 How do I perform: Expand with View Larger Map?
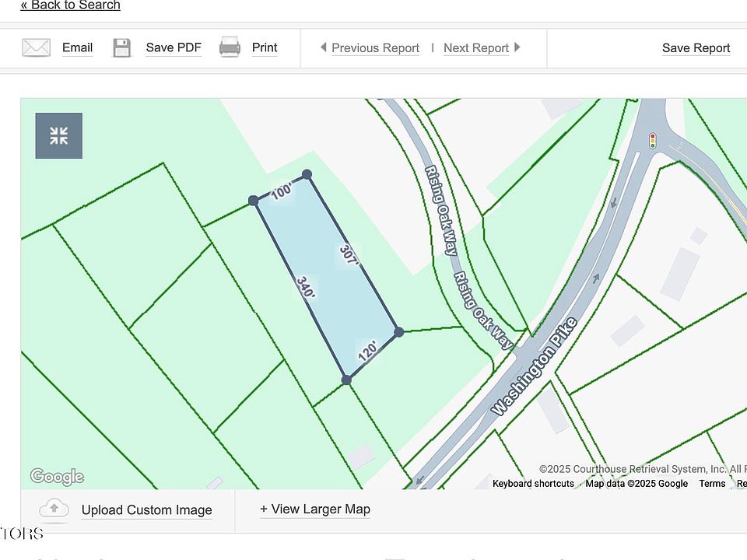315,509
